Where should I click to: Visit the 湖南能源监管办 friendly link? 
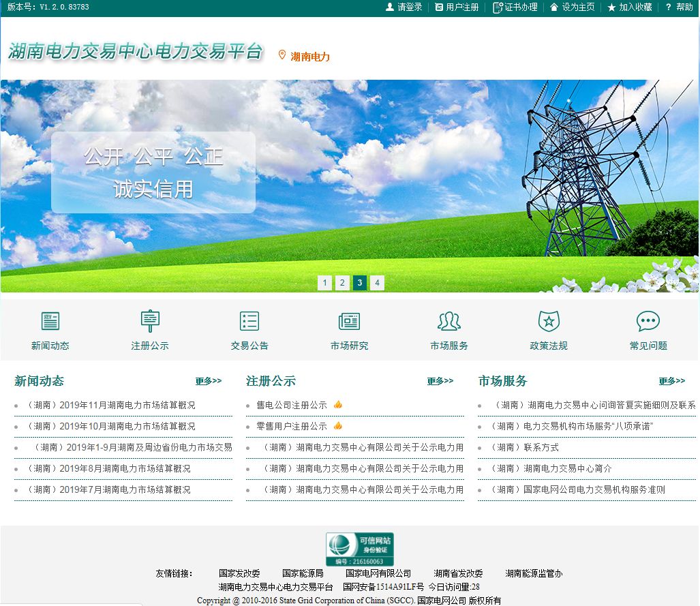click(x=534, y=573)
